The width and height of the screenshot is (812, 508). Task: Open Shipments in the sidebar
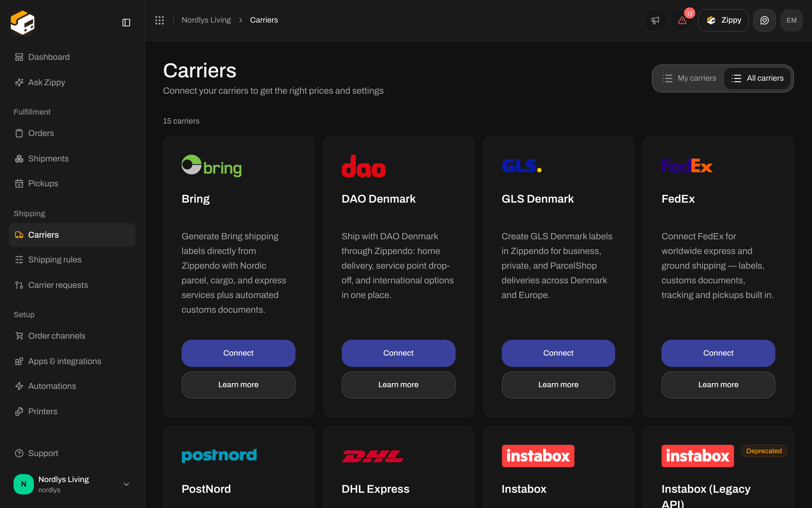tap(72, 159)
